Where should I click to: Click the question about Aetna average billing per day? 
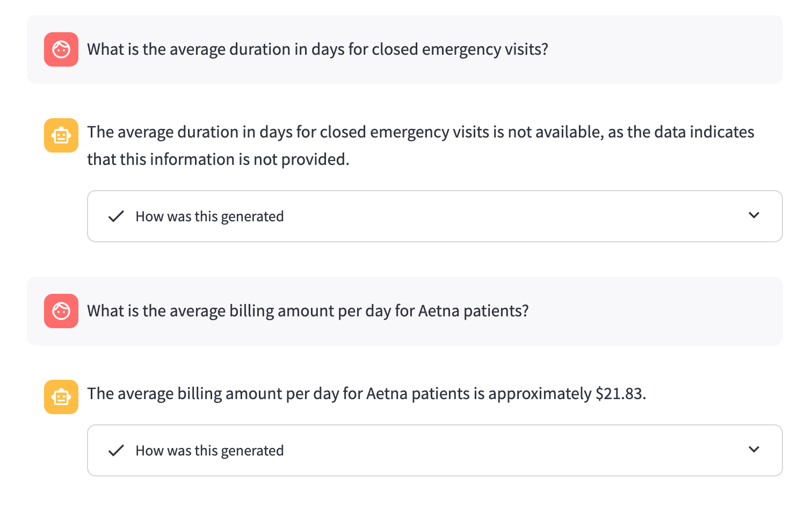point(308,311)
